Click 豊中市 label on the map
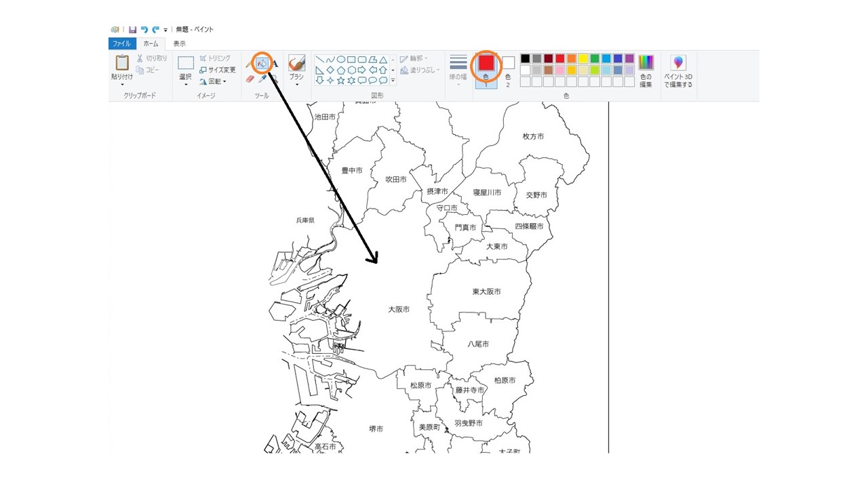Viewport: 868px width, 488px height. coord(352,171)
